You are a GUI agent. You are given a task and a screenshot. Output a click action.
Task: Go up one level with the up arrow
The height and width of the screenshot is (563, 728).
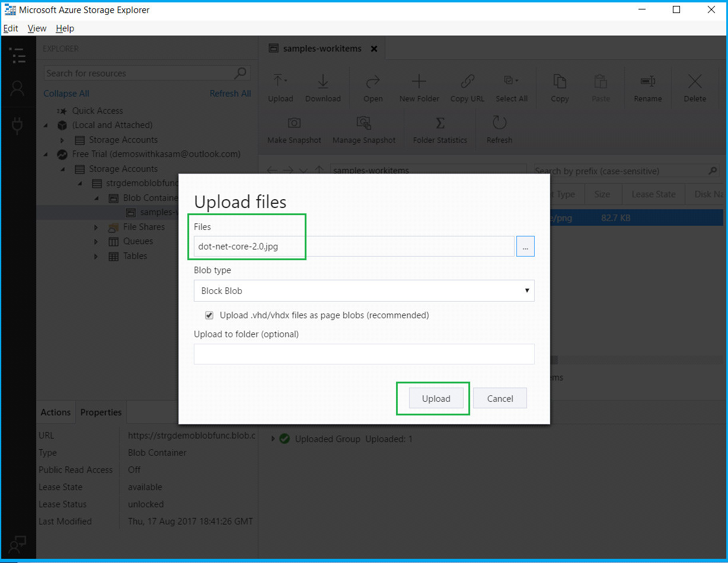pyautogui.click(x=320, y=171)
